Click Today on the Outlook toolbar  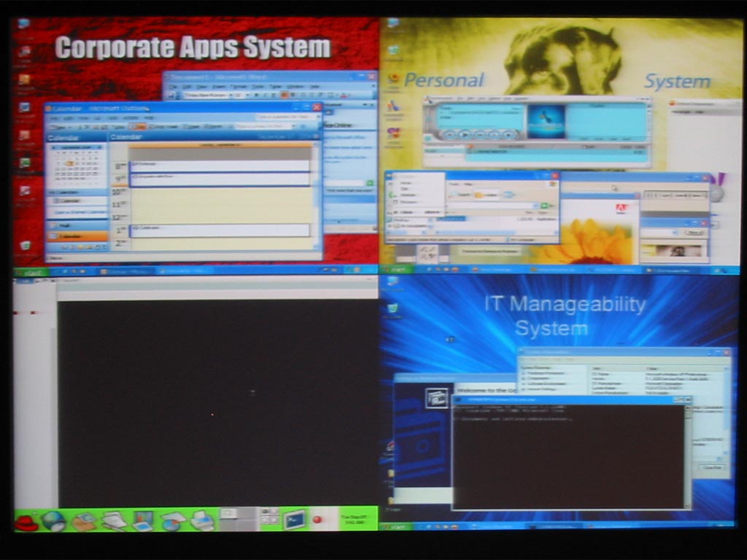click(120, 127)
